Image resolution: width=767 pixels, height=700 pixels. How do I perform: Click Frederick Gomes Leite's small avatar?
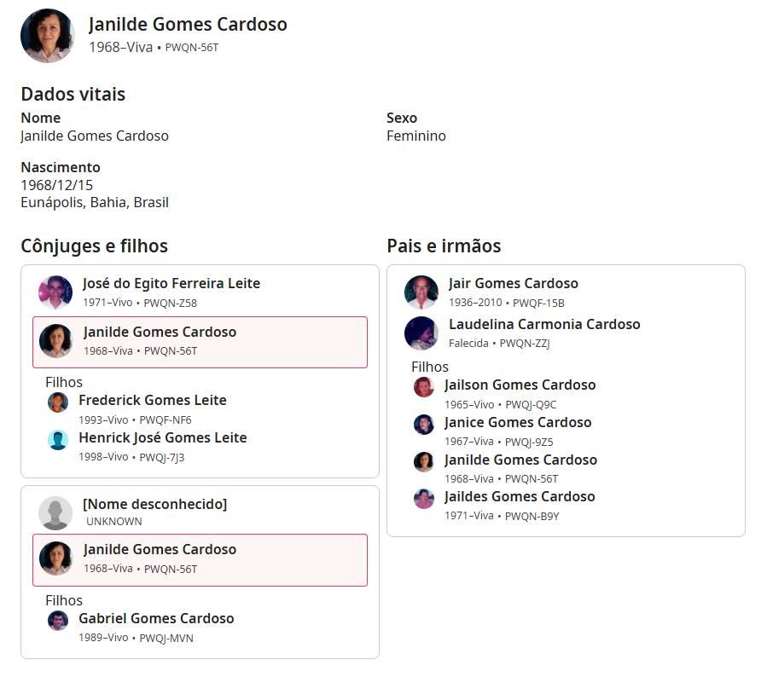point(58,402)
